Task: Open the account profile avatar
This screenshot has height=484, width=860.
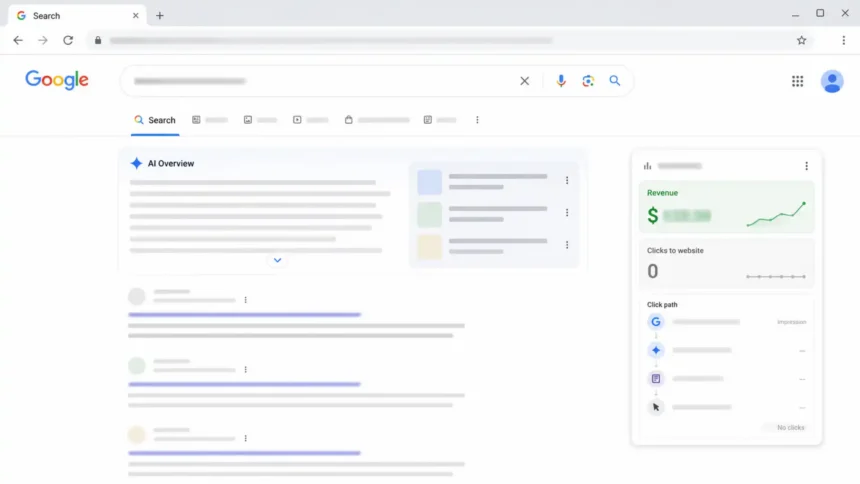Action: click(x=831, y=81)
